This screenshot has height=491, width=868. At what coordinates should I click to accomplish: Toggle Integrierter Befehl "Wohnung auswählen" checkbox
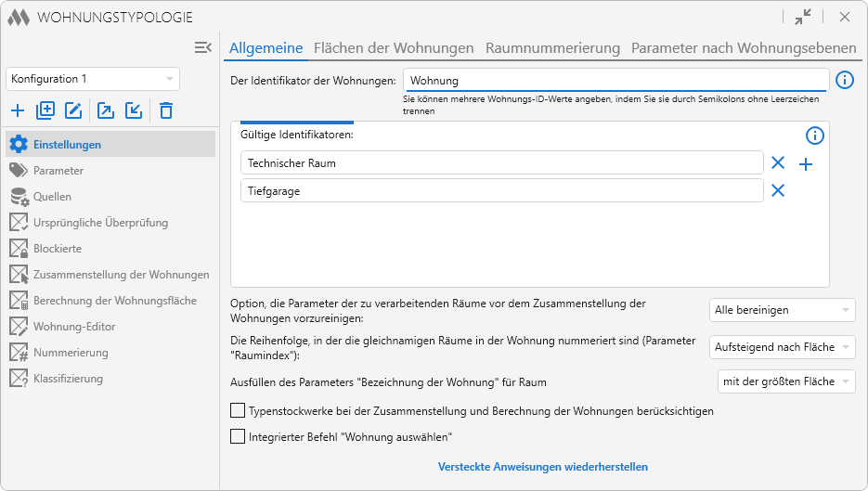pyautogui.click(x=238, y=436)
